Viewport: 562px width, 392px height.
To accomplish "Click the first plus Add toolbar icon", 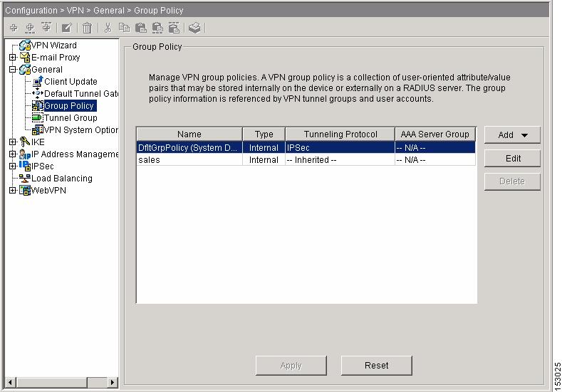I will 13,28.
